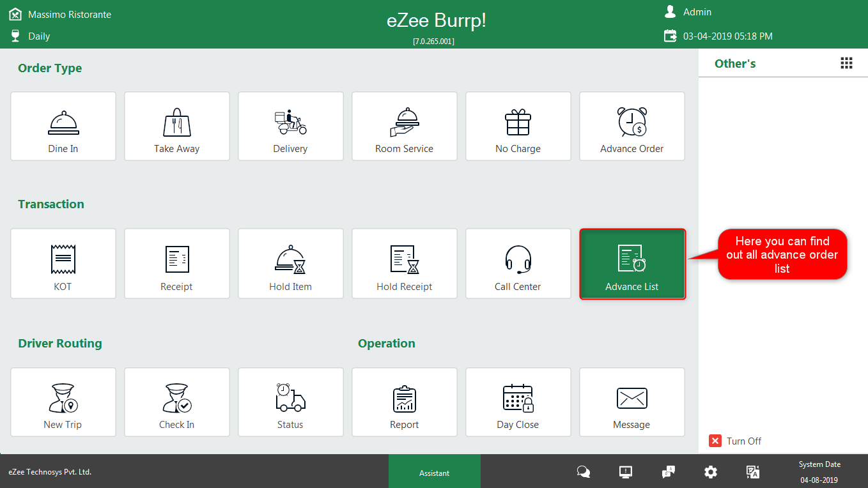Click the System Date 04-08-2019 display

(819, 472)
